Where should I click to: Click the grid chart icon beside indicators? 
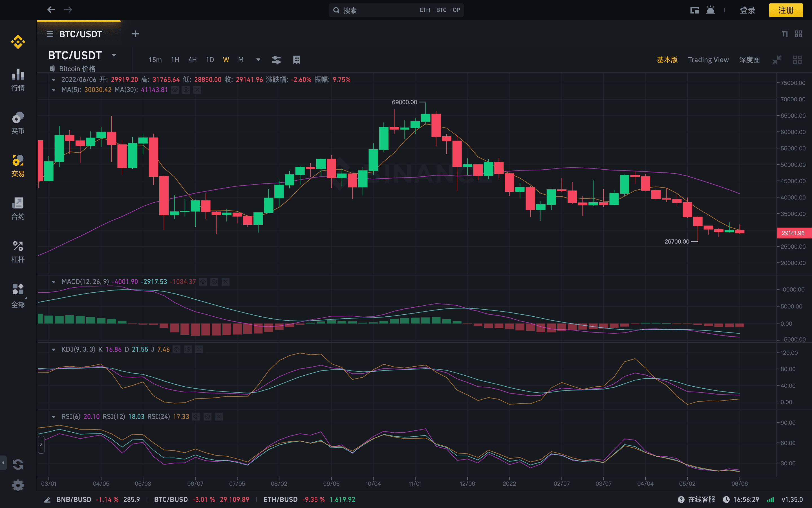point(296,60)
